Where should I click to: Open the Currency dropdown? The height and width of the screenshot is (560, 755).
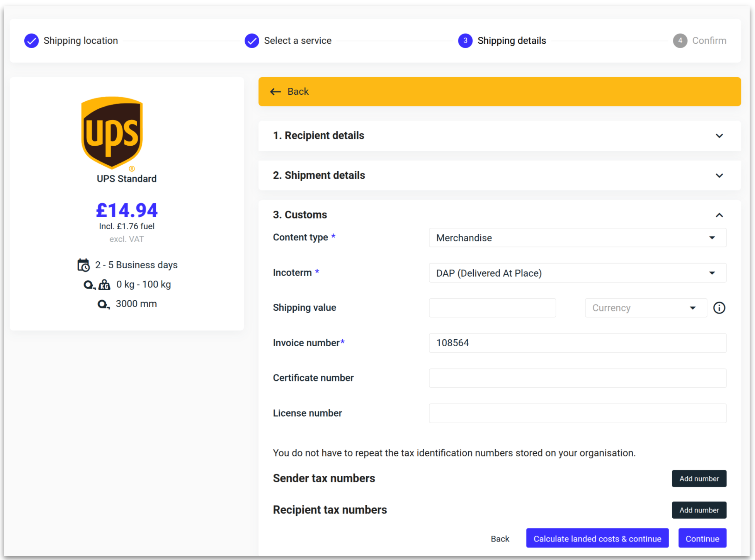645,308
